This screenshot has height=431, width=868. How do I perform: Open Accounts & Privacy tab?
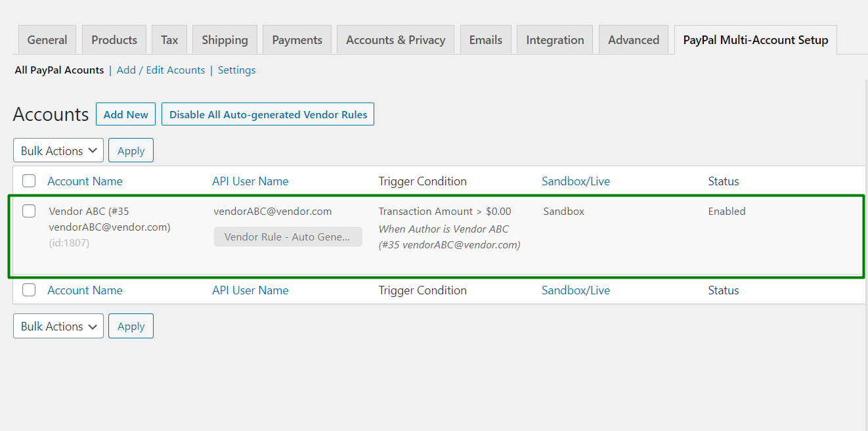pyautogui.click(x=395, y=40)
